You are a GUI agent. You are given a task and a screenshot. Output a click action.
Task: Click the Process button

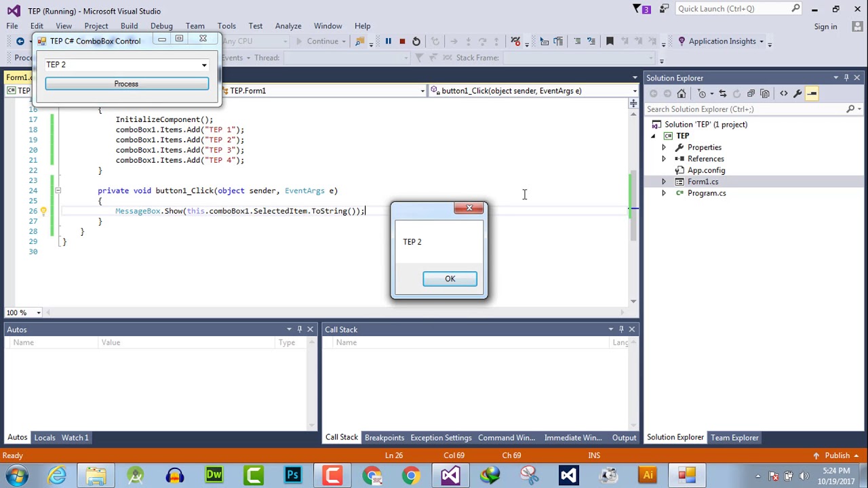(127, 84)
